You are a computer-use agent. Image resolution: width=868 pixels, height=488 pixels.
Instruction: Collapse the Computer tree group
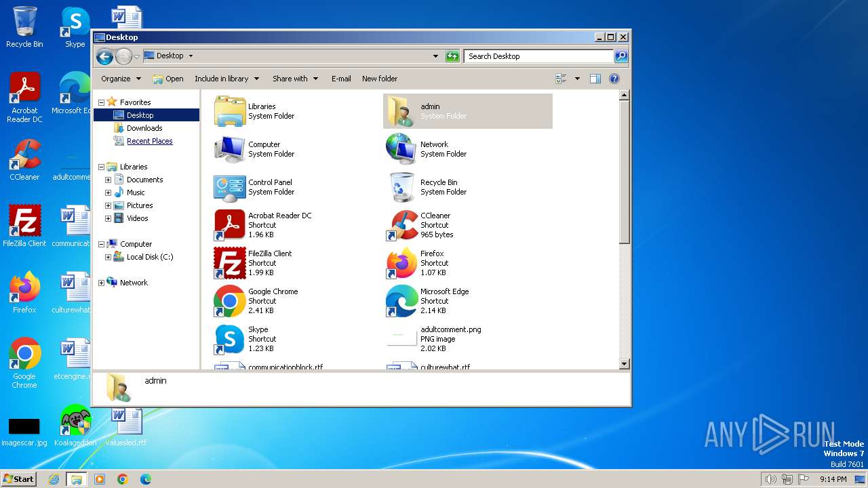(x=101, y=244)
